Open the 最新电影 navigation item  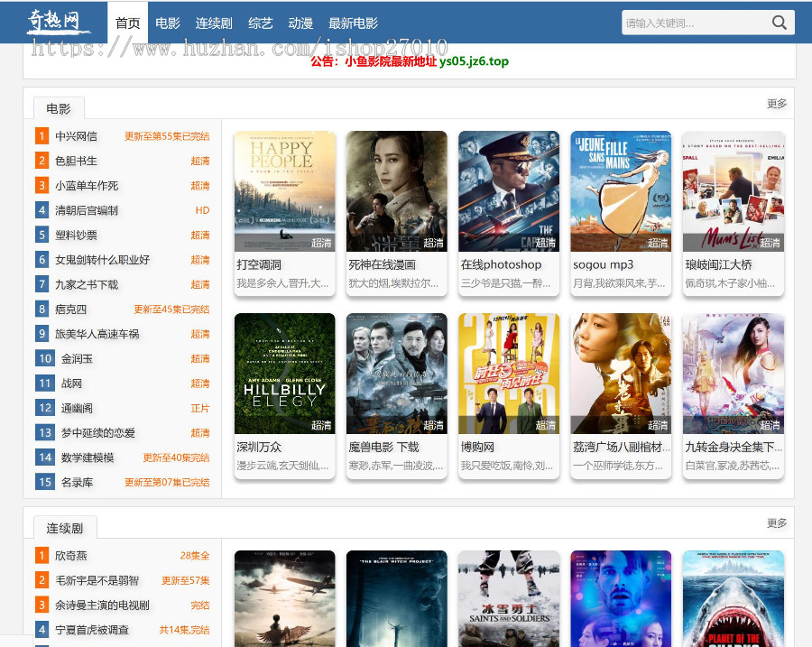tap(353, 23)
